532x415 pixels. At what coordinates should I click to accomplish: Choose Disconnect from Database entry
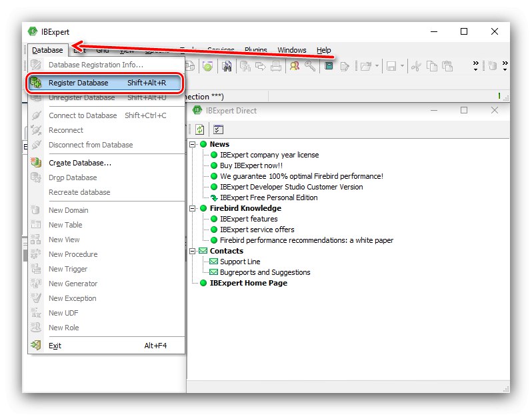107,145
